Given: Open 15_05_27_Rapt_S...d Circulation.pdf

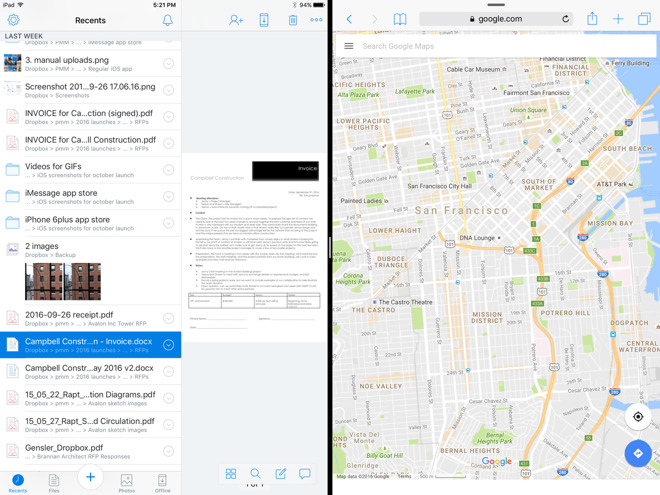Looking at the screenshot, I should click(90, 424).
